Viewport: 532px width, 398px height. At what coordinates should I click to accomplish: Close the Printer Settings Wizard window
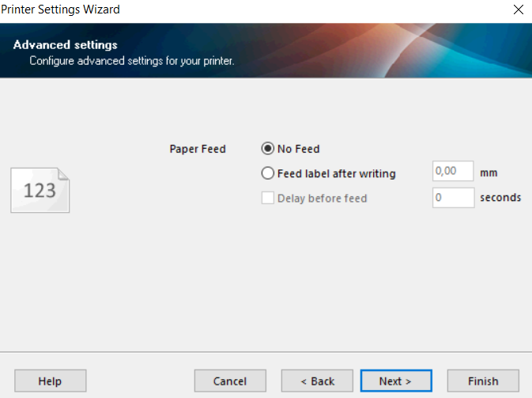click(518, 9)
